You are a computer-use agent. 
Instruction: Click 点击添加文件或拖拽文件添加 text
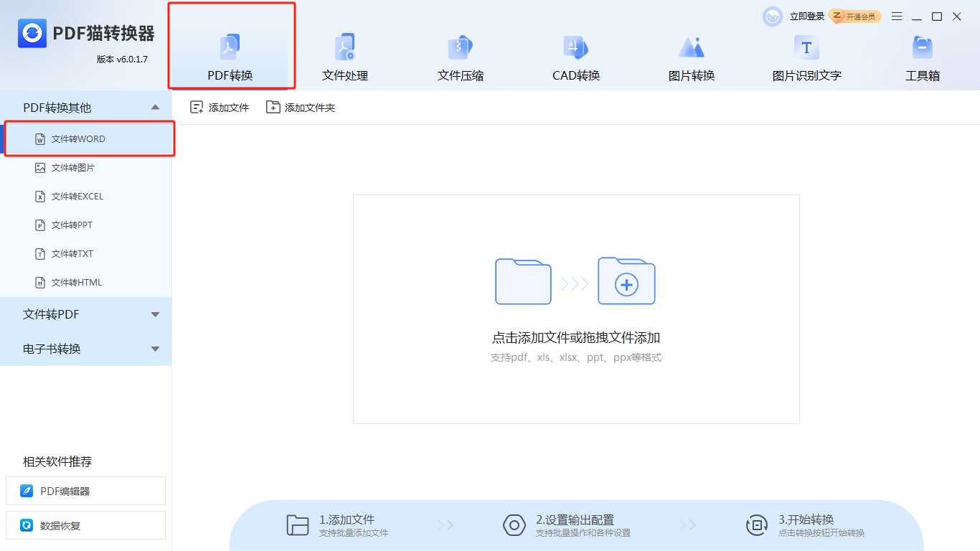click(576, 338)
